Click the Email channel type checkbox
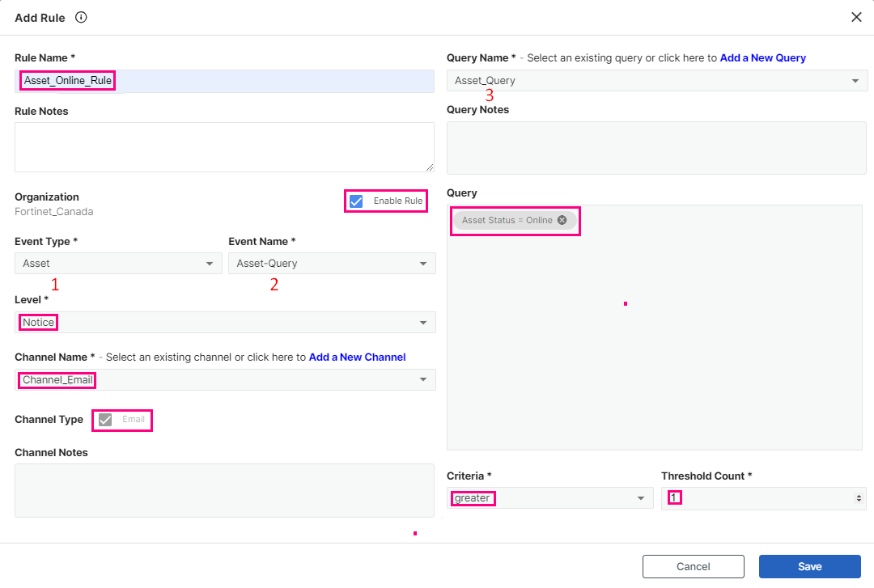Image resolution: width=874 pixels, height=588 pixels. point(105,420)
